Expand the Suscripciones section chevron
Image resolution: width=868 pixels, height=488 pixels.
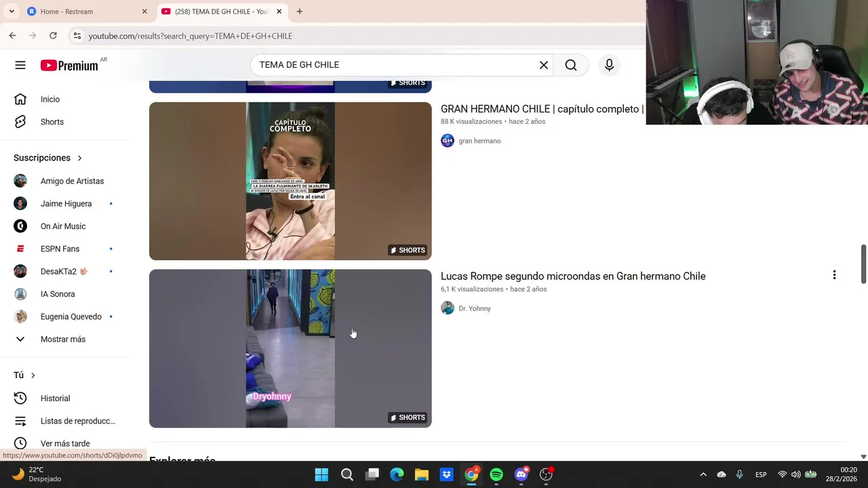tap(79, 158)
